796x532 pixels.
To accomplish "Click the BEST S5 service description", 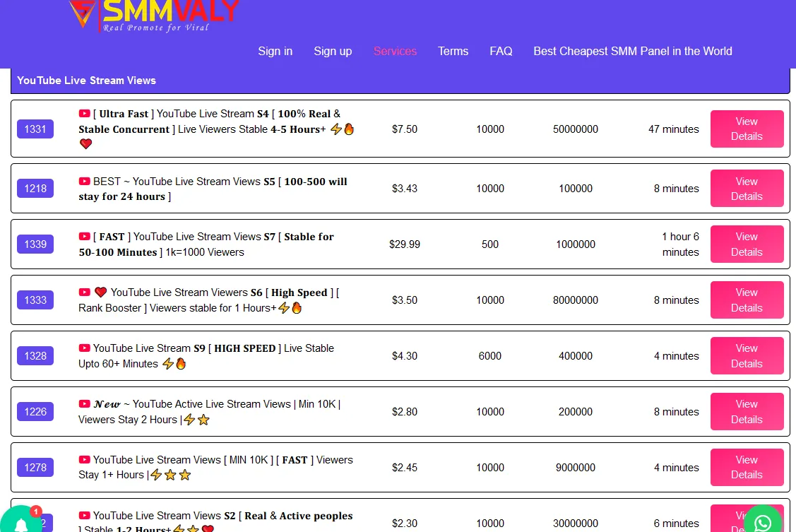I will click(213, 189).
